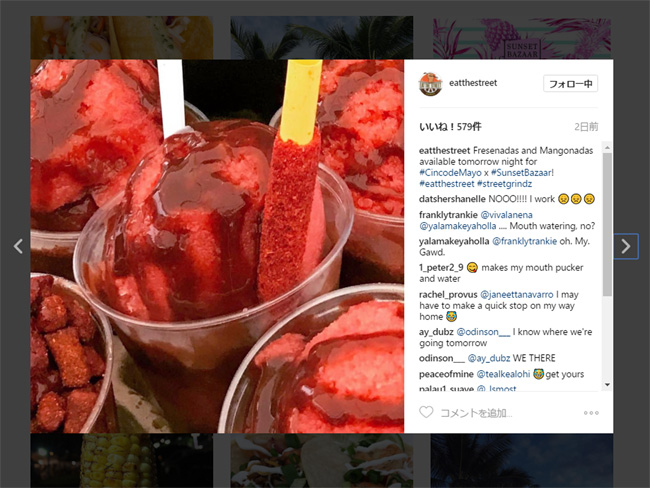The image size is (650, 488).
Task: Open the #SunsetBazaar hashtag link
Action: pyautogui.click(x=521, y=172)
